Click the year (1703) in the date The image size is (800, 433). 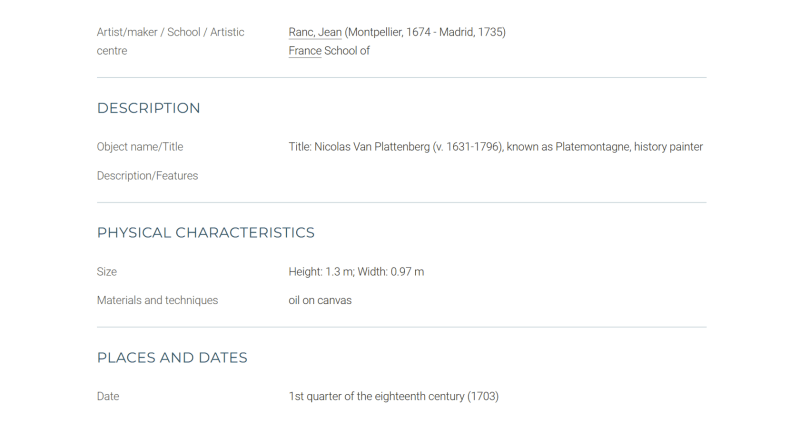tap(483, 396)
